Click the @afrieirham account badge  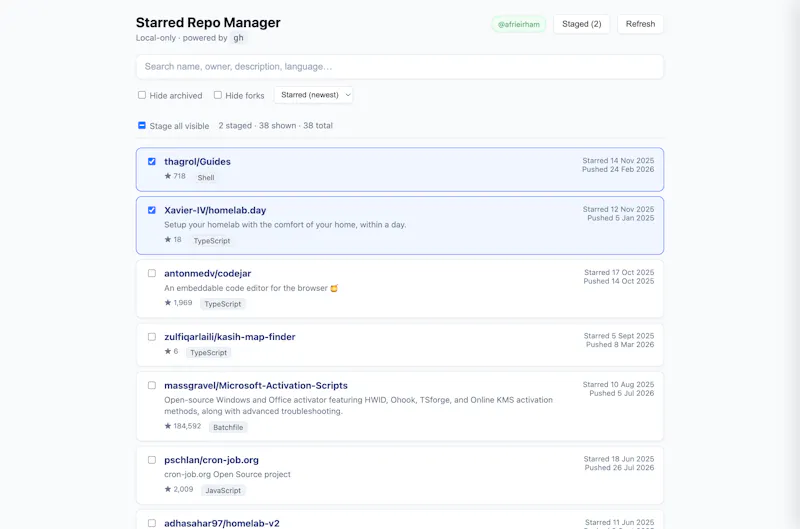(518, 24)
